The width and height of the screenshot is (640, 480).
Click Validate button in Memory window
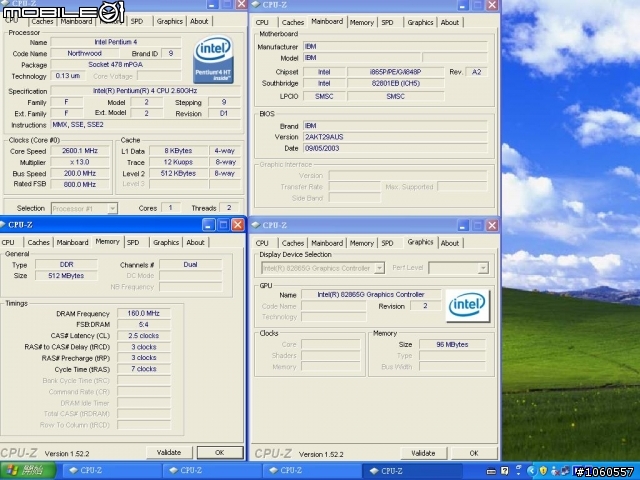coord(169,452)
